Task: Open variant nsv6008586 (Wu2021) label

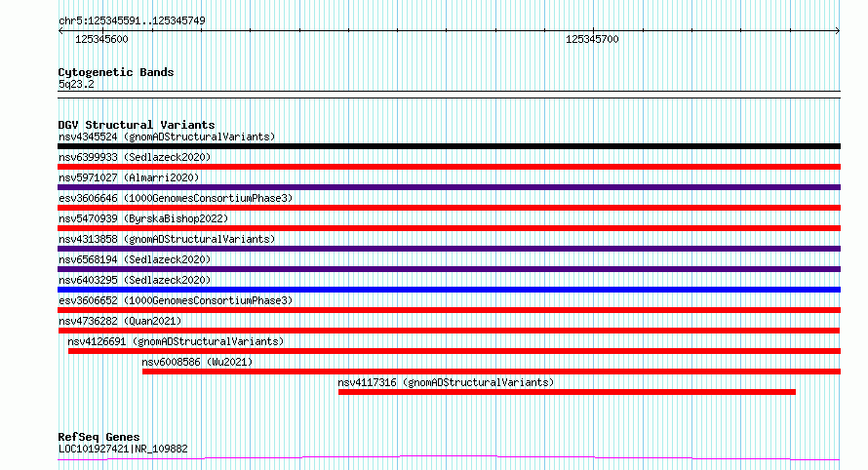Action: (197, 362)
